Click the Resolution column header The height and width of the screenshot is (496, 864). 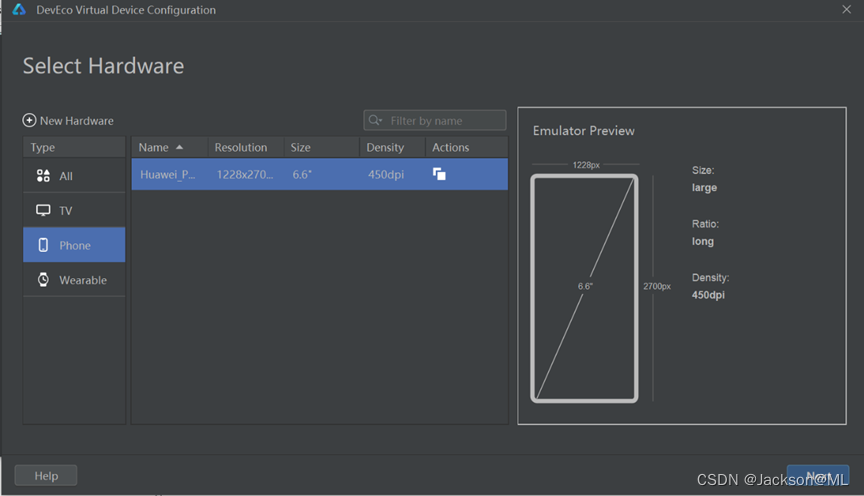(x=246, y=147)
